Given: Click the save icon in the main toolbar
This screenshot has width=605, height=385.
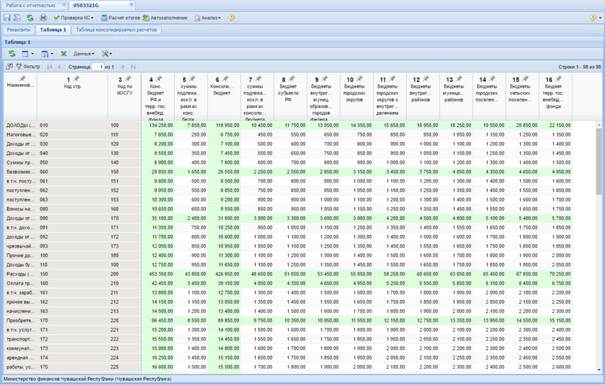Looking at the screenshot, I should (7, 18).
